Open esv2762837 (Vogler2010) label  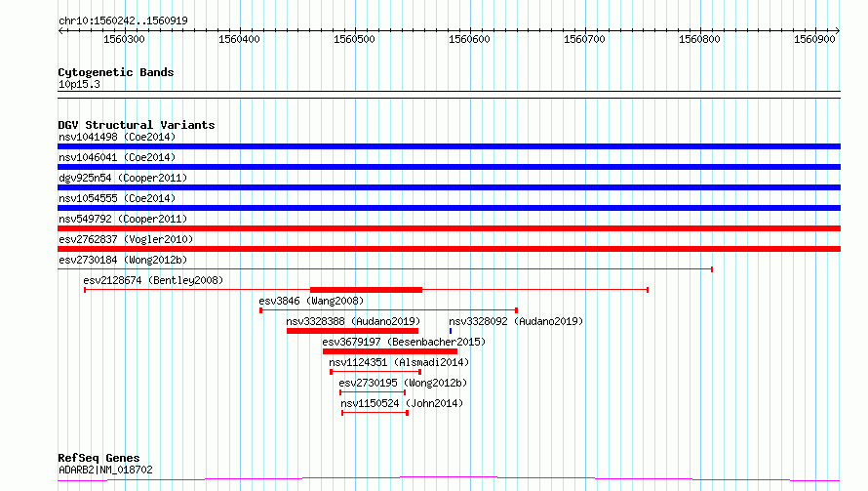coord(126,239)
